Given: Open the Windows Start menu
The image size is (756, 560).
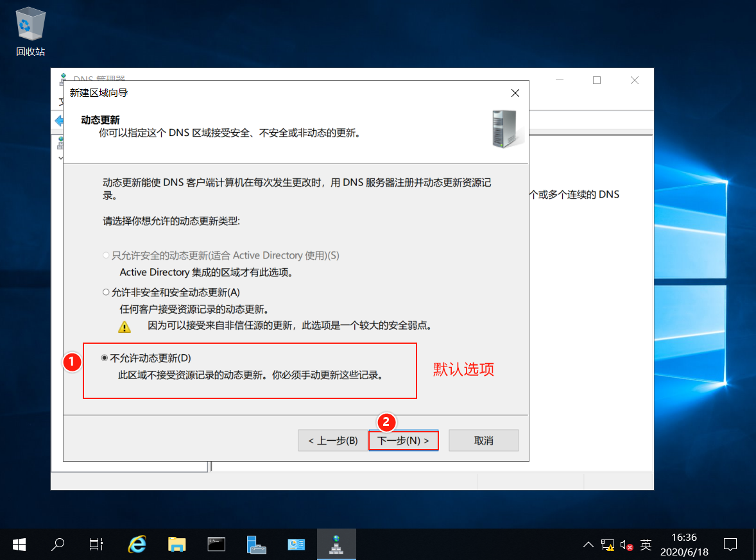Looking at the screenshot, I should pos(19,545).
